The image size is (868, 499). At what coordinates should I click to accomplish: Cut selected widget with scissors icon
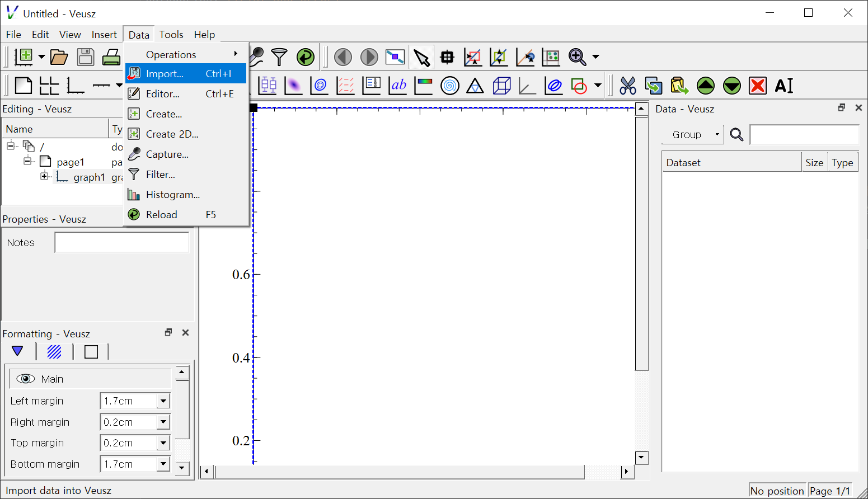pyautogui.click(x=628, y=86)
